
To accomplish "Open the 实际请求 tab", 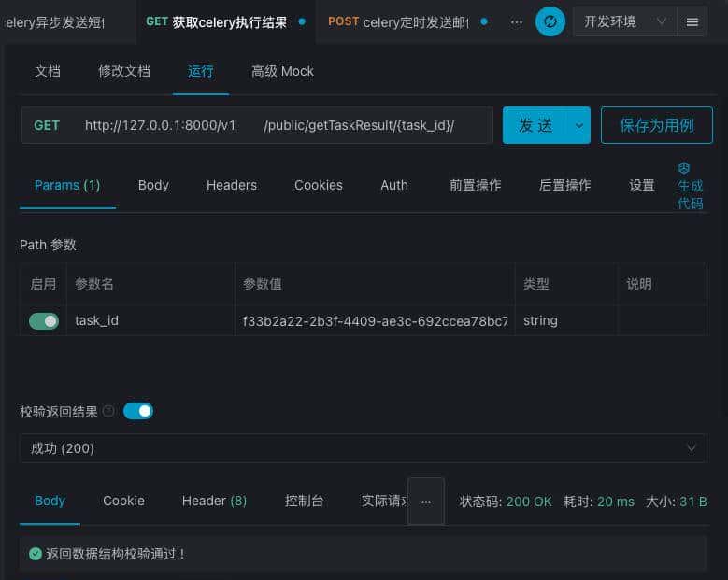I will [x=384, y=502].
